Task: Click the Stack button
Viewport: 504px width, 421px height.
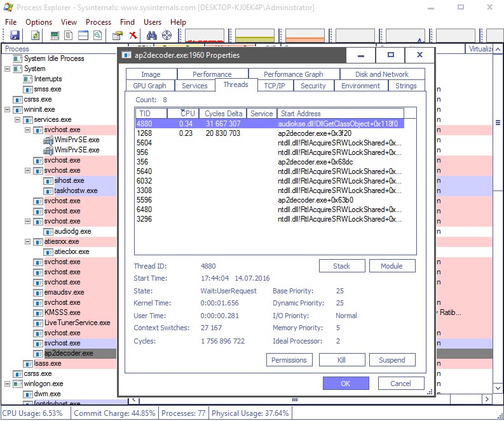Action: 342,266
